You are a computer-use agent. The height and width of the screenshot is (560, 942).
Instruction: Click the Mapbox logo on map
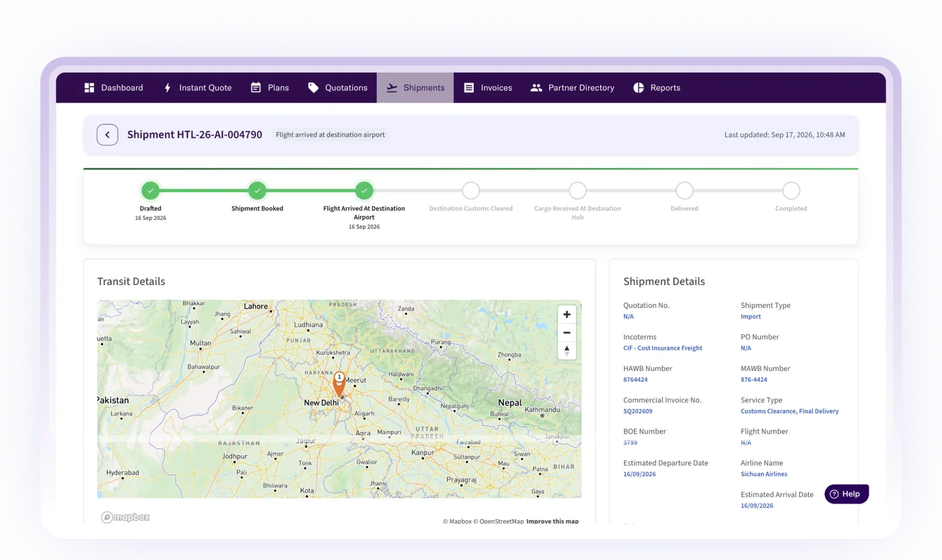[125, 517]
